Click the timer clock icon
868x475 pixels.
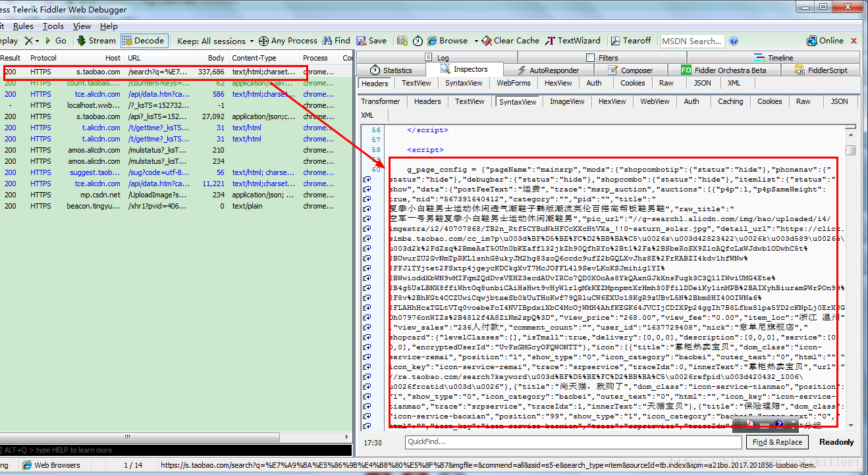coord(418,41)
